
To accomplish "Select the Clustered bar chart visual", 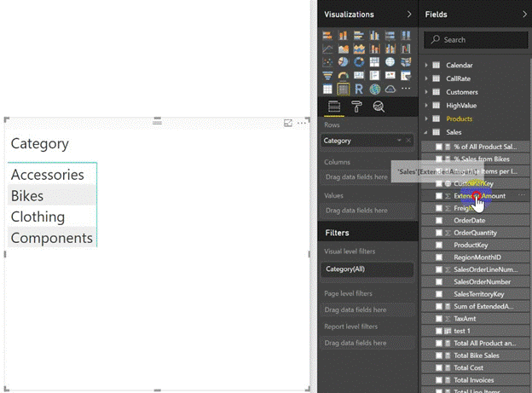I will (359, 35).
